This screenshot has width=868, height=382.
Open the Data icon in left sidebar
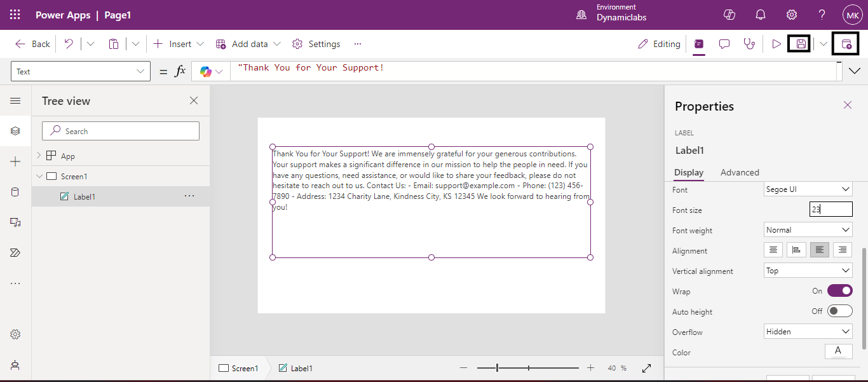click(15, 192)
